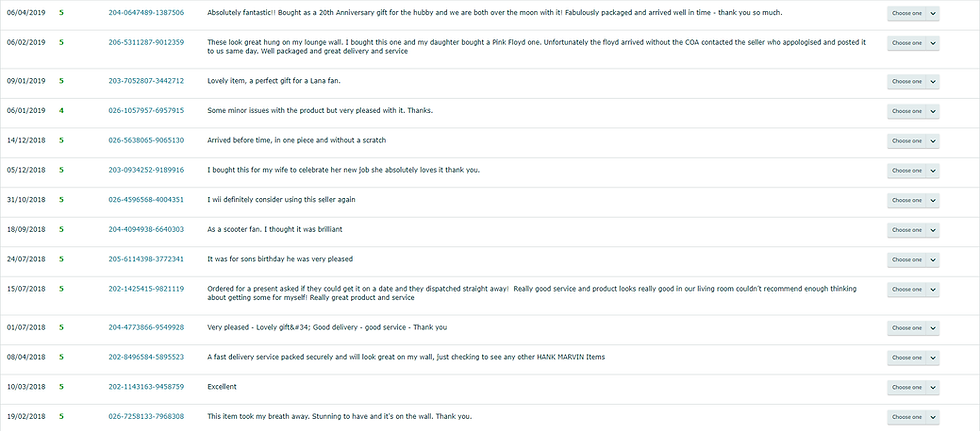
Task: Open "Choose one" dropdown for 06/04/2019 feedback
Action: [913, 14]
